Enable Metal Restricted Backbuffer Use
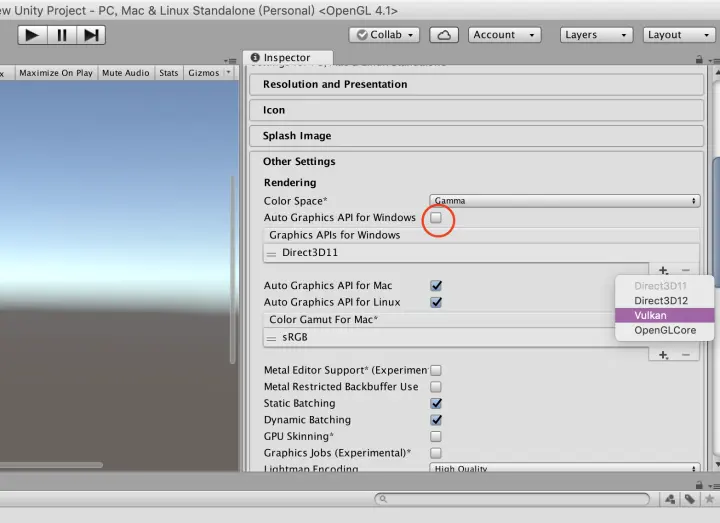This screenshot has height=523, width=720. tap(436, 387)
